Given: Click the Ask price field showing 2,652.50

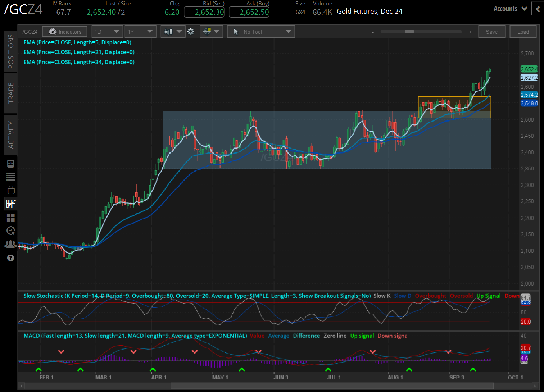Looking at the screenshot, I should point(249,11).
